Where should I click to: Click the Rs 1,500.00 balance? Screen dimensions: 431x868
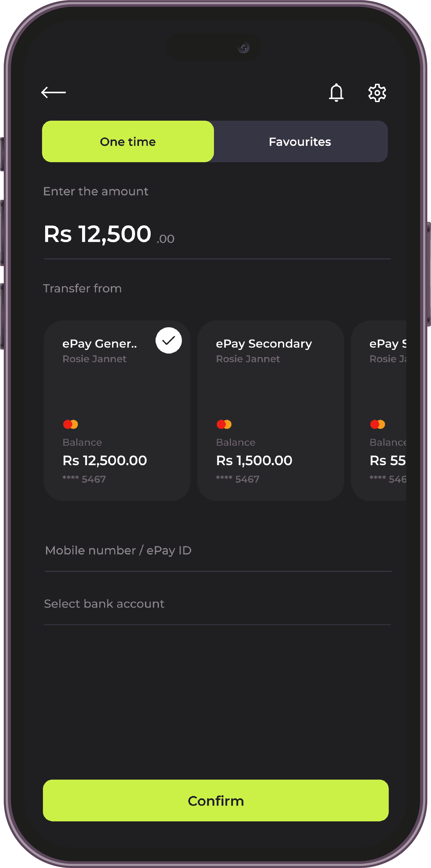254,460
